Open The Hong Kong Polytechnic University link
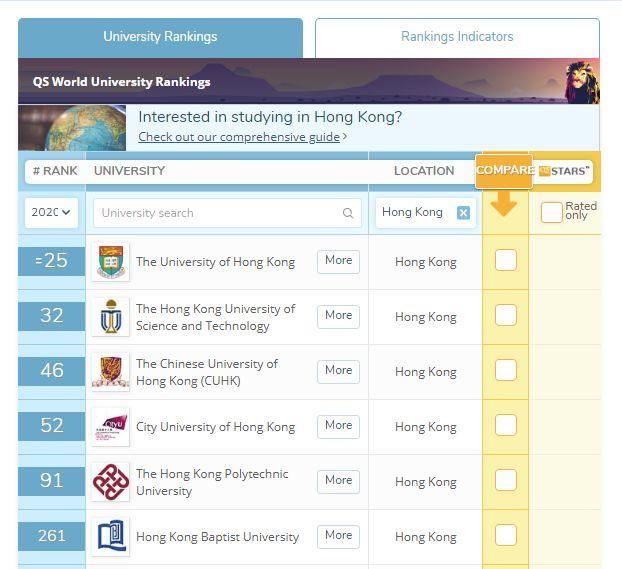622x569 pixels. coord(212,482)
